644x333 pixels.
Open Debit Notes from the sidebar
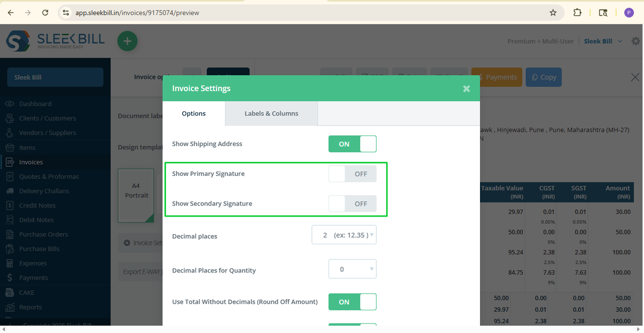[x=36, y=220]
